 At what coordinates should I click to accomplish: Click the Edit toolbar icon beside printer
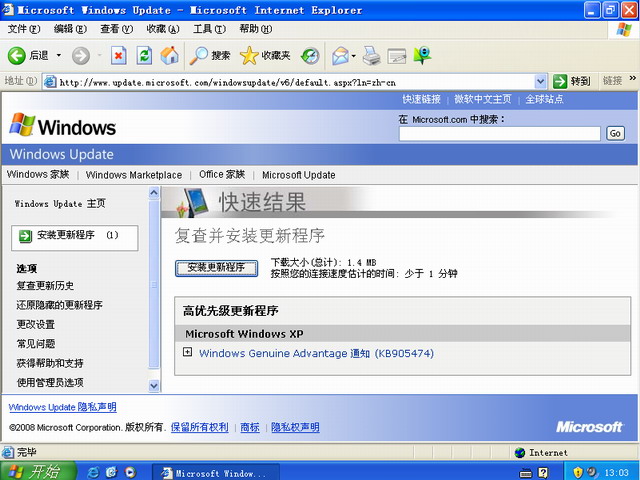point(397,56)
